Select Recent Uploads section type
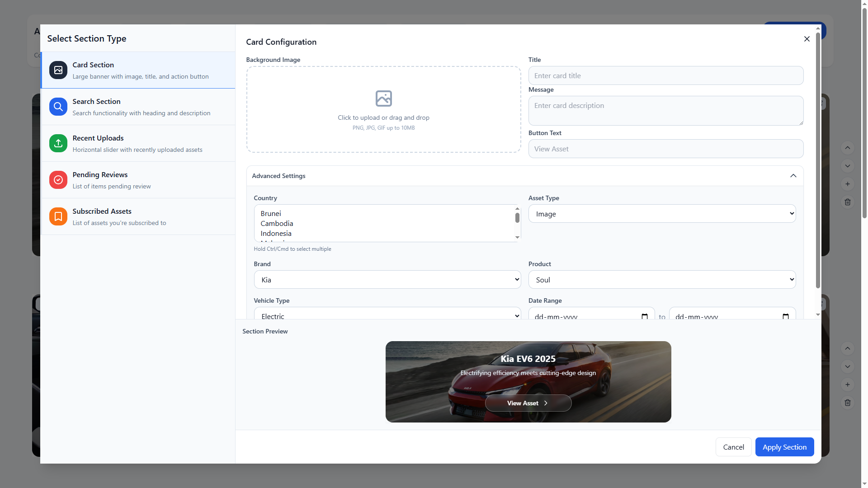 tap(138, 143)
